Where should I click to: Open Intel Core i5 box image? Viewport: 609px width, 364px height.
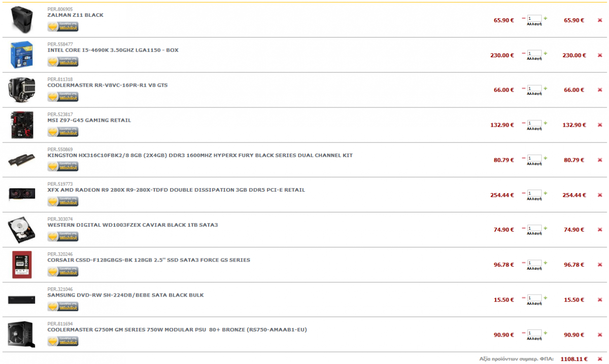(x=22, y=55)
